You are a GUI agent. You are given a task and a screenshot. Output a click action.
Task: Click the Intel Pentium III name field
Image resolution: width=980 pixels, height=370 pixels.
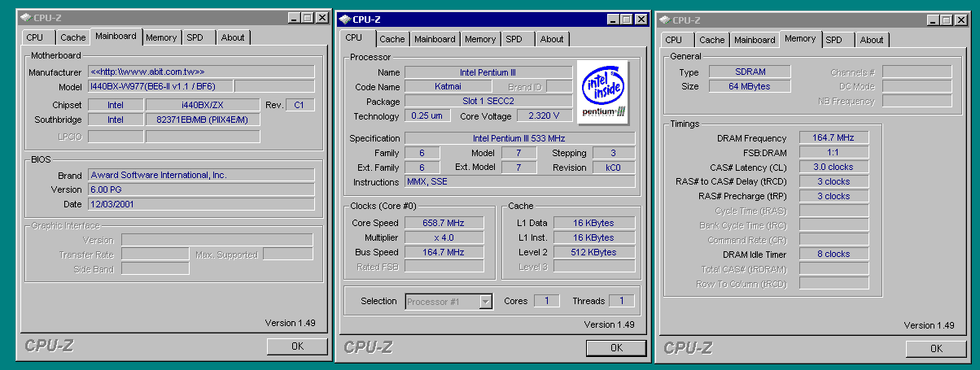488,72
